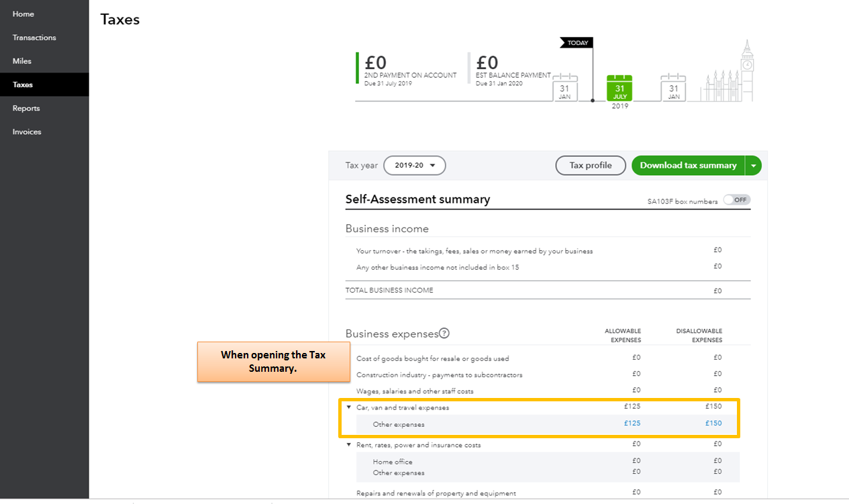Image resolution: width=849 pixels, height=504 pixels.
Task: Select Taxes in the sidebar
Action: (x=21, y=84)
